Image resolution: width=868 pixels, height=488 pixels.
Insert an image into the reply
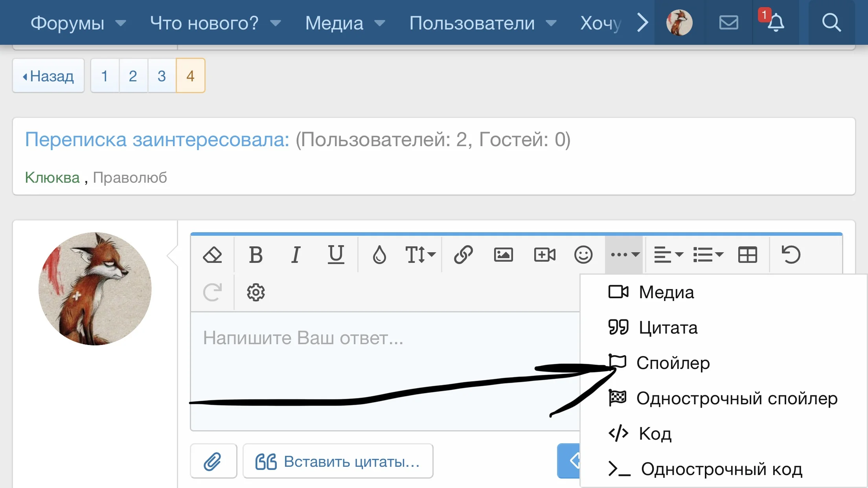click(x=504, y=255)
